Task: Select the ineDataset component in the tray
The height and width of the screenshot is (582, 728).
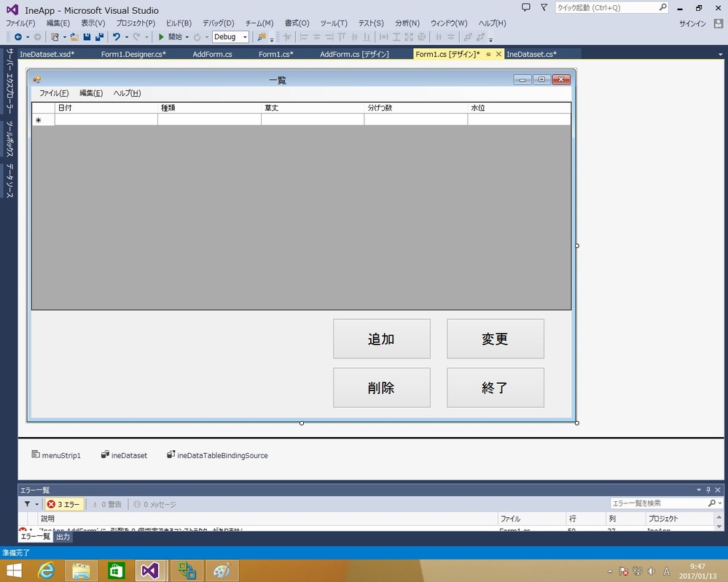Action: tap(124, 455)
